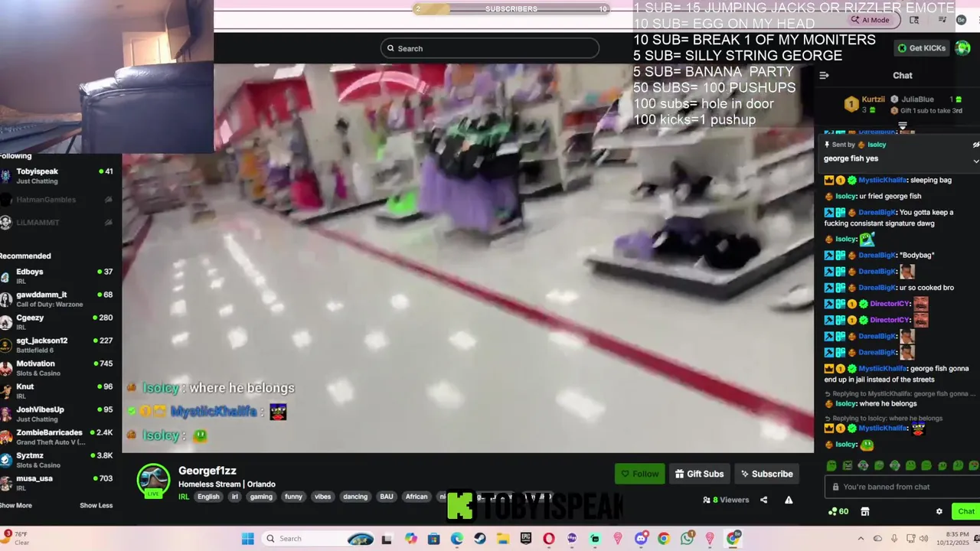Image resolution: width=980 pixels, height=551 pixels.
Task: Select the dancing tag
Action: click(355, 497)
